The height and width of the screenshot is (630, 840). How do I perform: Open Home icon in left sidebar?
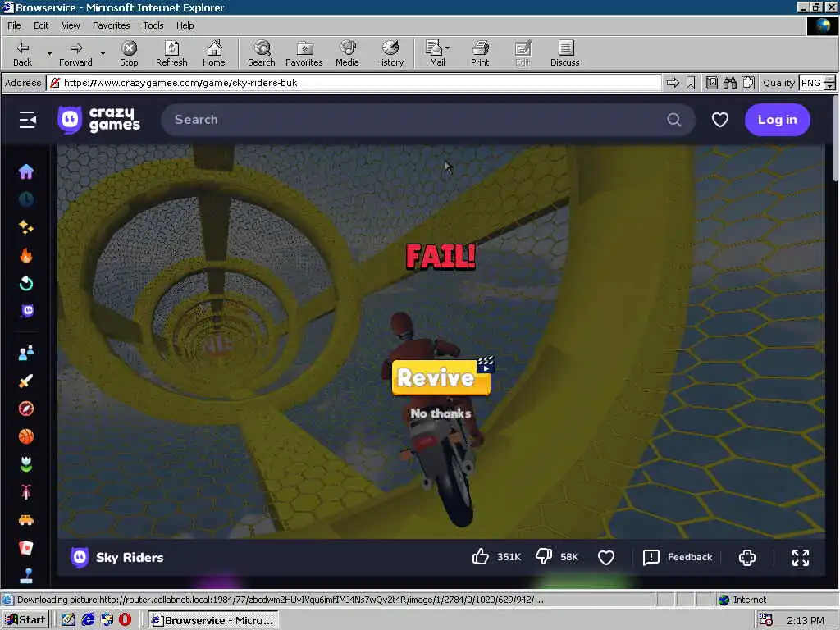coord(26,171)
